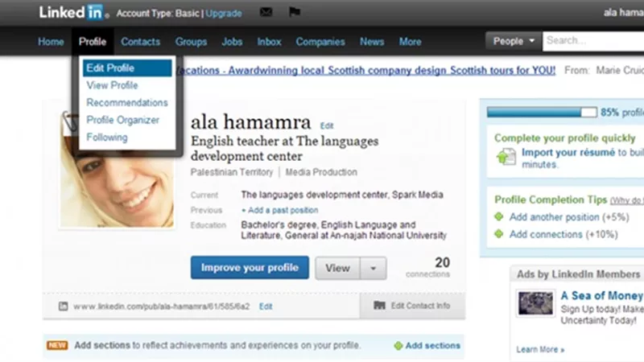
Task: Click the ala hamamra account name at top
Action: 623,13
